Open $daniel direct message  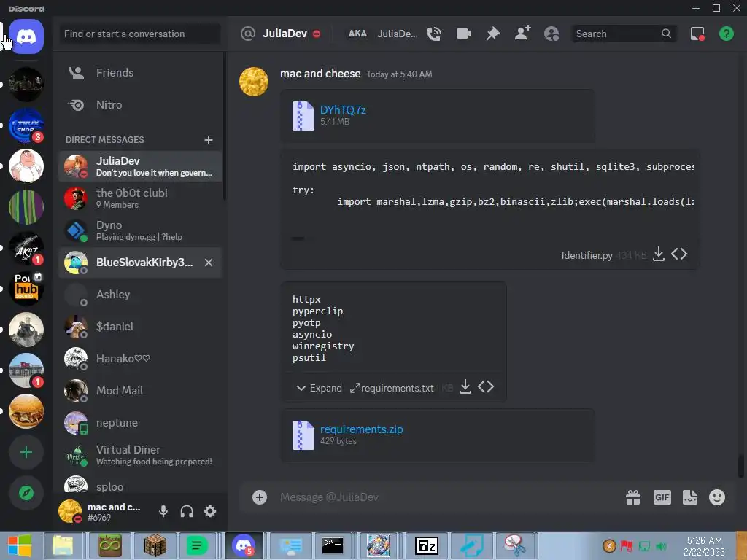(140, 327)
